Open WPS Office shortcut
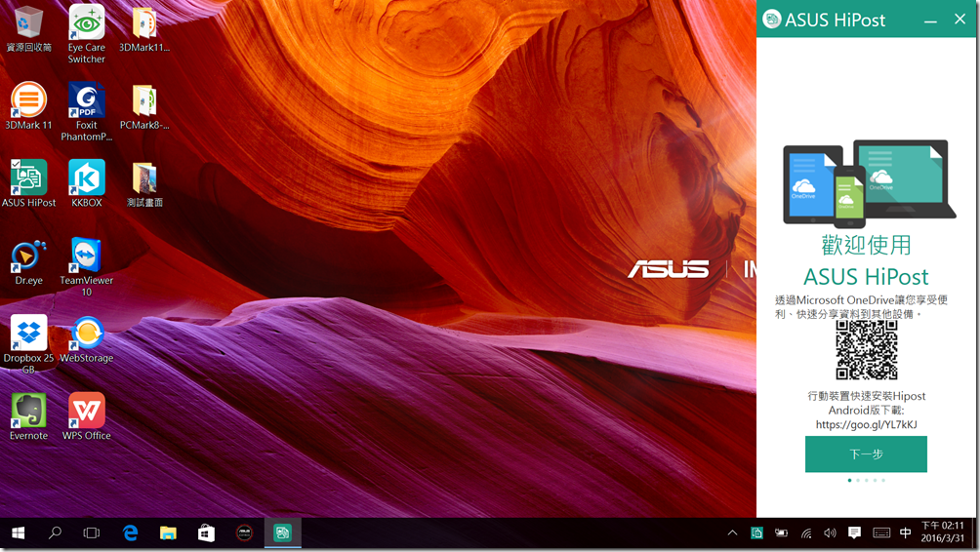The width and height of the screenshot is (980, 552). pyautogui.click(x=86, y=411)
